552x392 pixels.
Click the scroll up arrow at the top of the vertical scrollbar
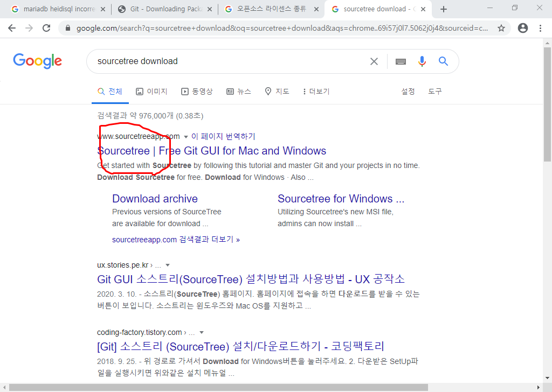(x=547, y=43)
